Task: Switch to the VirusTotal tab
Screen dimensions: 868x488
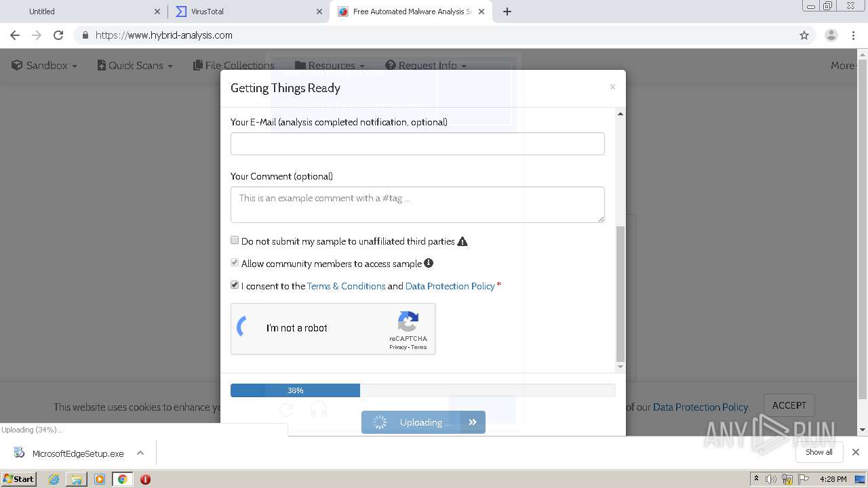Action: click(x=248, y=12)
